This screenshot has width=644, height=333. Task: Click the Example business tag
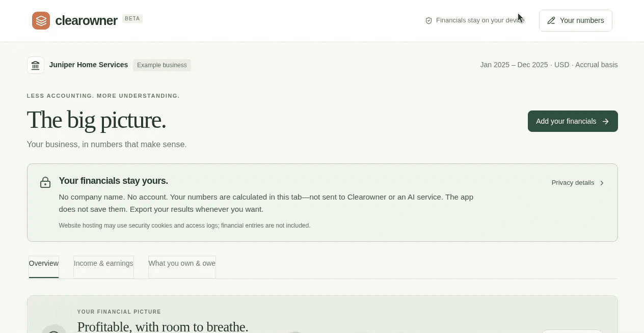pyautogui.click(x=162, y=65)
